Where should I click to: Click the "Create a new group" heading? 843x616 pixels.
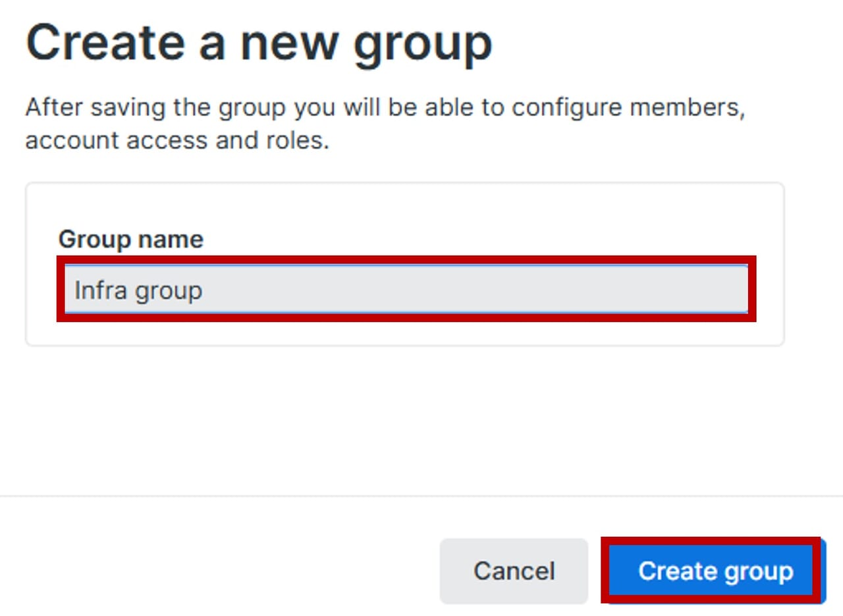coord(258,43)
